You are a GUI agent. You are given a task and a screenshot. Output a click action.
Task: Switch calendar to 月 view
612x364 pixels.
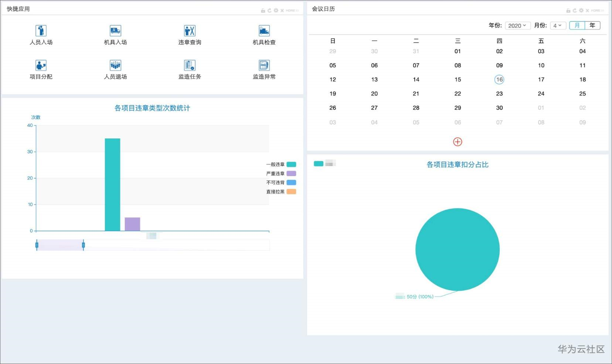click(x=577, y=25)
